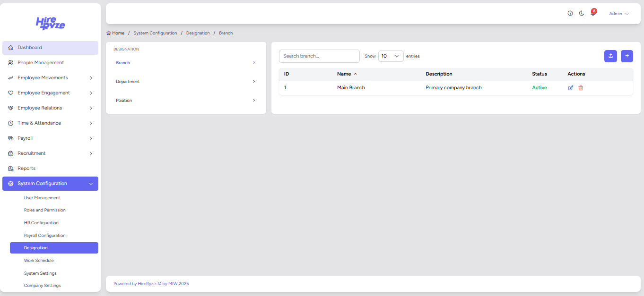This screenshot has width=644, height=296.
Task: Open the Show entries dropdown
Action: tap(391, 56)
